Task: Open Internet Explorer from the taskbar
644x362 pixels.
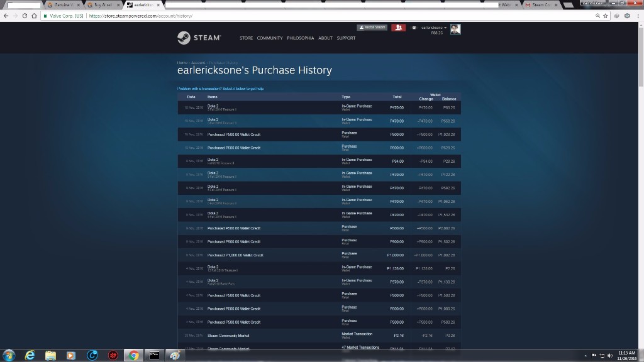Action: (30, 355)
